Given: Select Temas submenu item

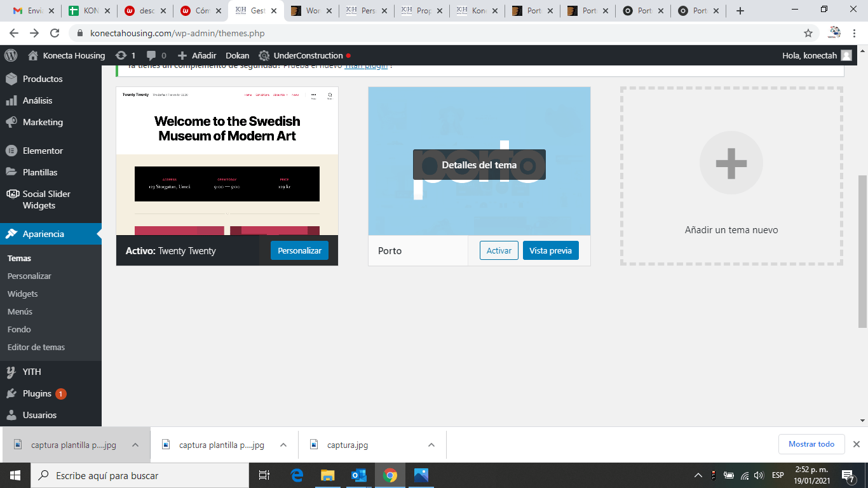Looking at the screenshot, I should click(x=19, y=259).
